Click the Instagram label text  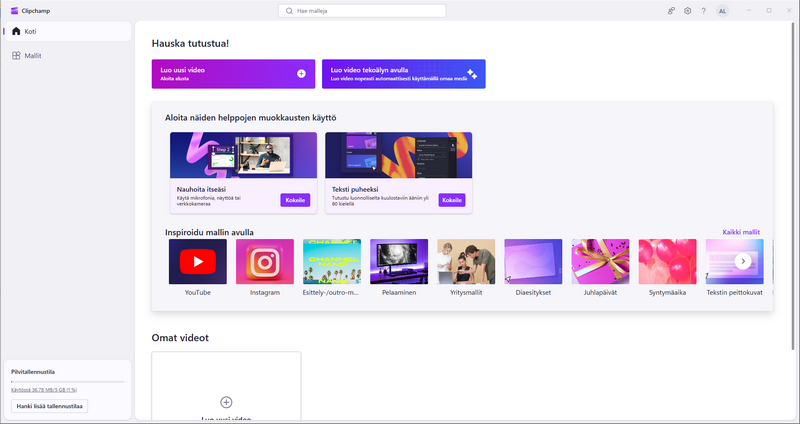265,293
